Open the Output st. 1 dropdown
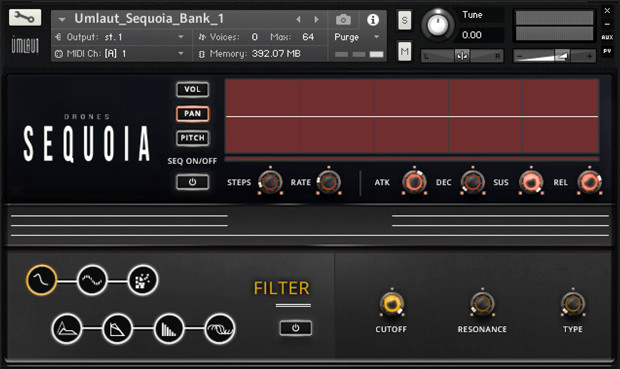Image resolution: width=620 pixels, height=369 pixels. 181,37
